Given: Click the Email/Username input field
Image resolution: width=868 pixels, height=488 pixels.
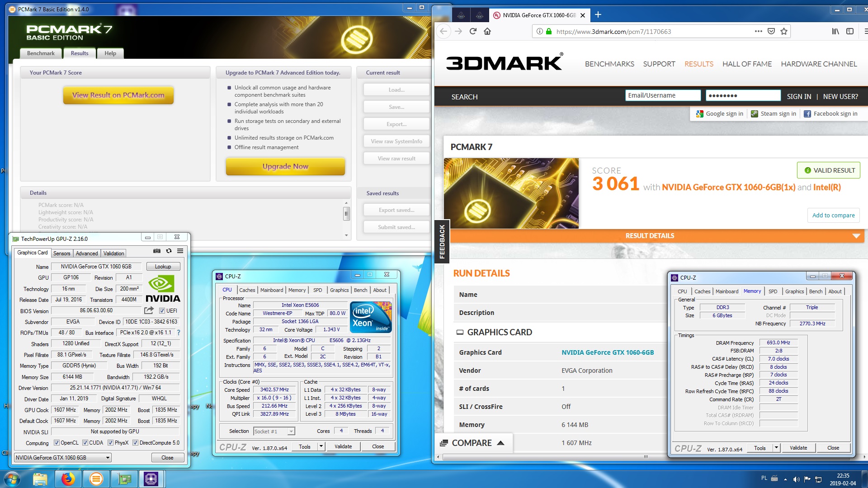Looking at the screenshot, I should tap(663, 95).
